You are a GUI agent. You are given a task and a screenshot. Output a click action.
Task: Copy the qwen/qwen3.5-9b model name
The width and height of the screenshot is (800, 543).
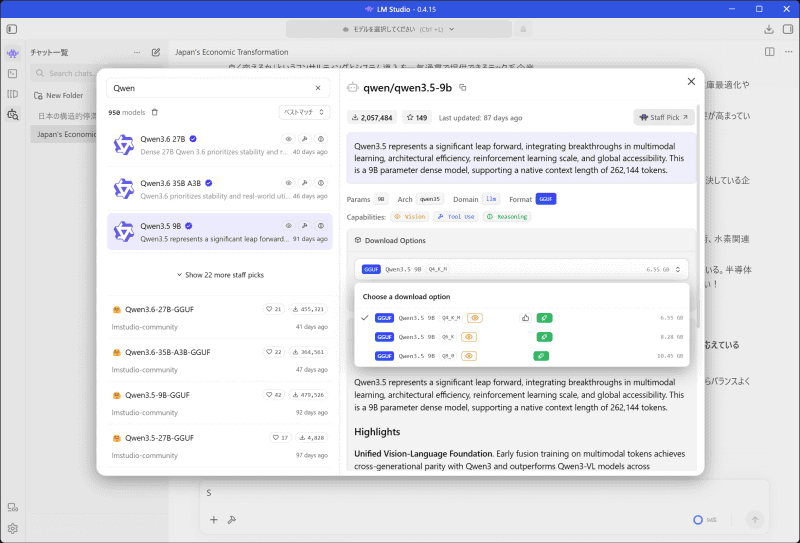[463, 88]
